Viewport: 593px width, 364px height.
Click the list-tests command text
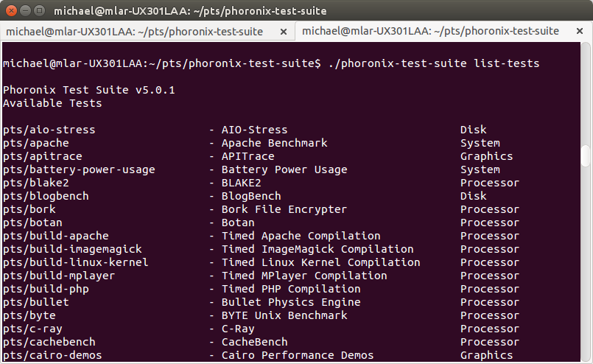point(506,63)
